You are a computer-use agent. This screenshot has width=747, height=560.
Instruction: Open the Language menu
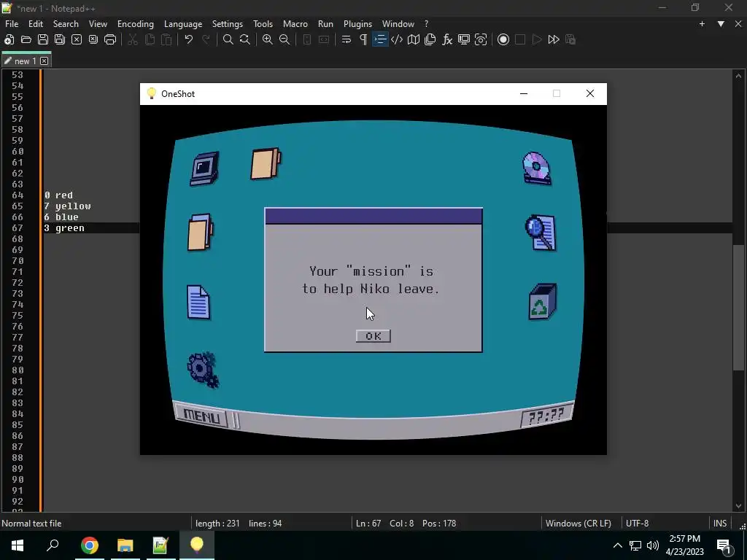(x=183, y=24)
